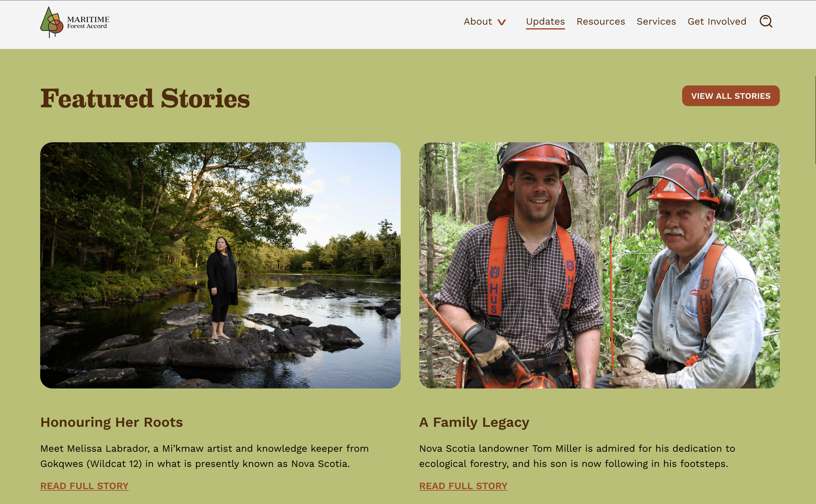Select the Updates nav item

click(x=546, y=21)
